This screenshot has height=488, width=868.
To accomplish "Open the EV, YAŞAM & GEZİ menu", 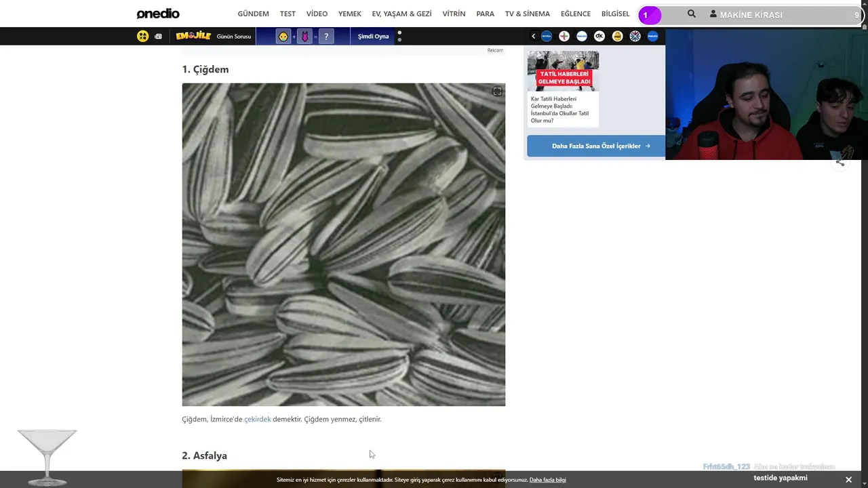I will (401, 14).
